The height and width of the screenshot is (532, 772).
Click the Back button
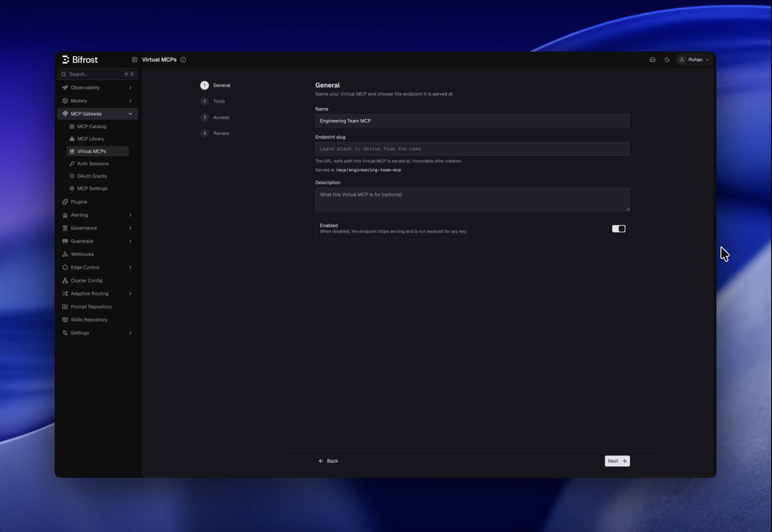pos(328,461)
